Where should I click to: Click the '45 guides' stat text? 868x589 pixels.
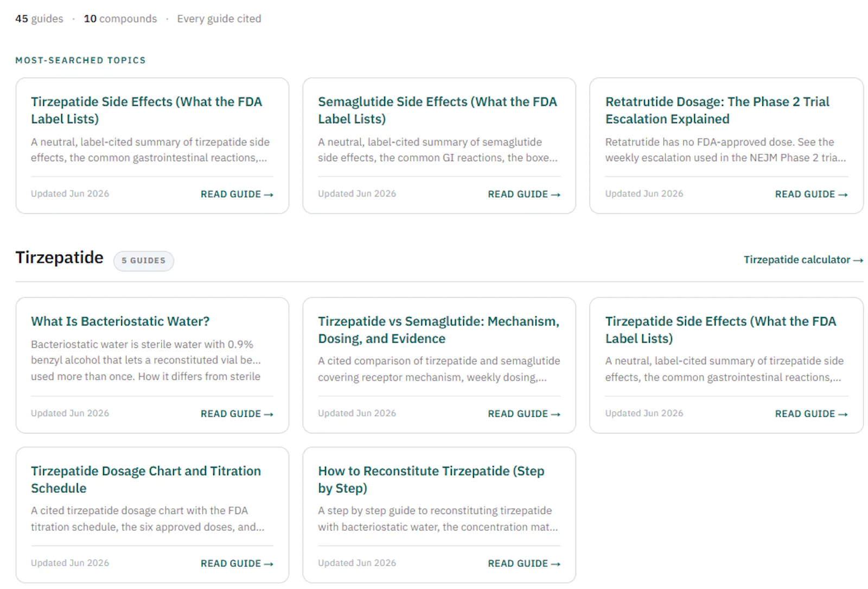point(39,18)
